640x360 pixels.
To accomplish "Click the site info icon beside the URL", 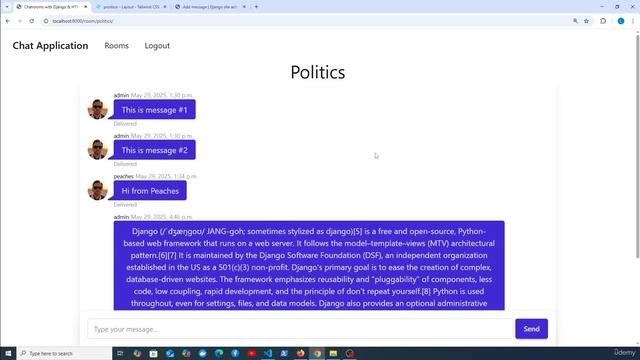I will click(x=46, y=21).
